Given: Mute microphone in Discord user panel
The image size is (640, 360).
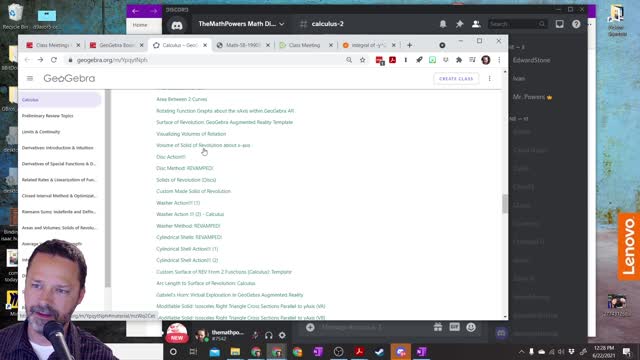Looking at the screenshot, I should point(255,335).
